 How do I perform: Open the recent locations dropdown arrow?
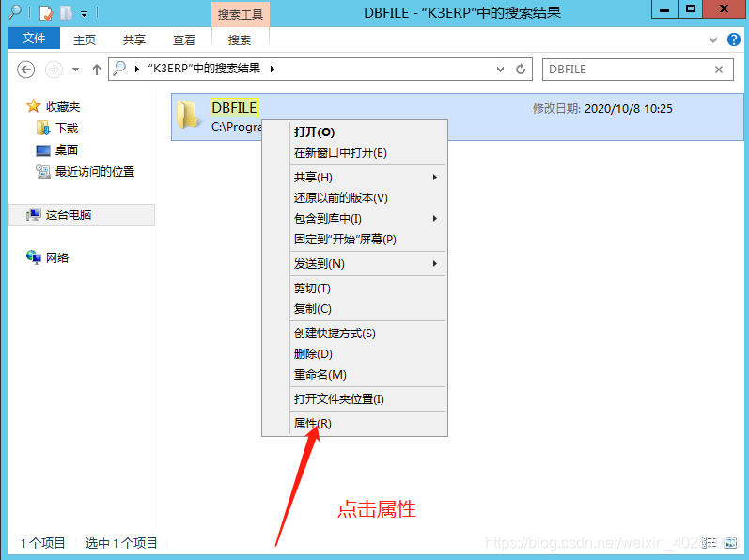[x=75, y=70]
